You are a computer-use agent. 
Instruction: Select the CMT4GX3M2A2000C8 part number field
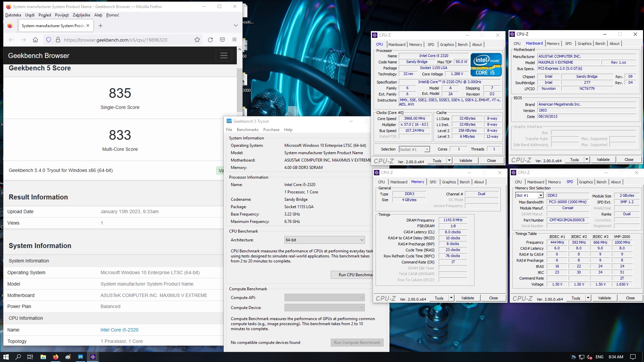coord(568,220)
